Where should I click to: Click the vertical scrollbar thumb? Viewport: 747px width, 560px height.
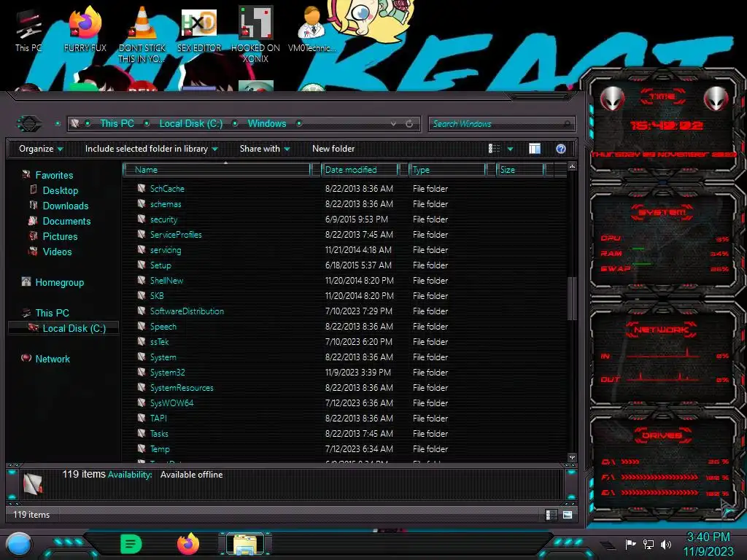click(x=572, y=298)
